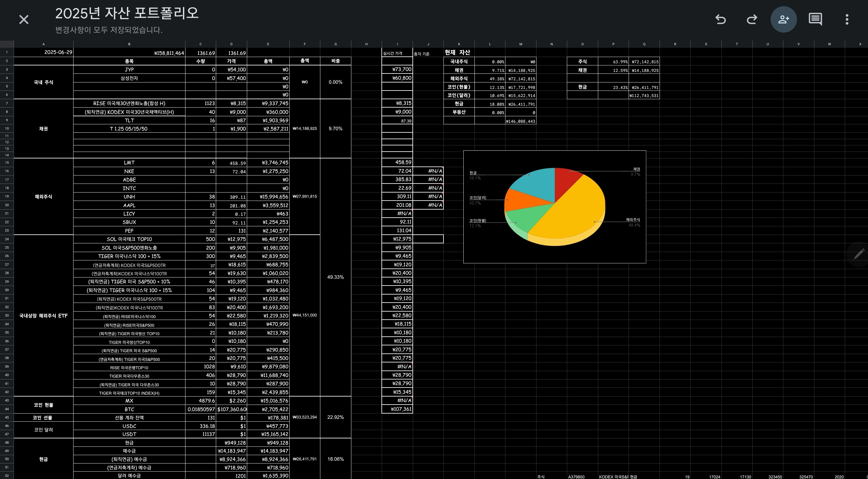This screenshot has height=479, width=868.
Task: Click the #N/A cell beside NKE realtime price
Action: (x=428, y=171)
